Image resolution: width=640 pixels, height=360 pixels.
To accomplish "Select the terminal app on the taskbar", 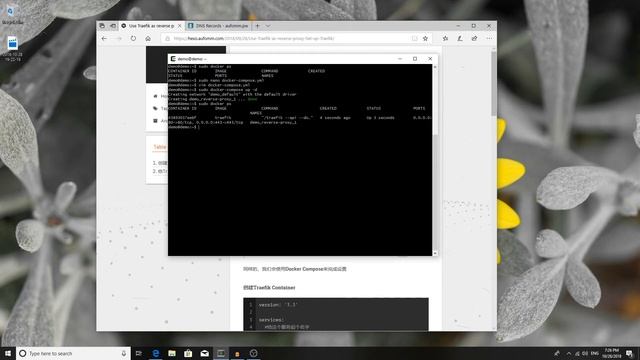I will [x=221, y=353].
